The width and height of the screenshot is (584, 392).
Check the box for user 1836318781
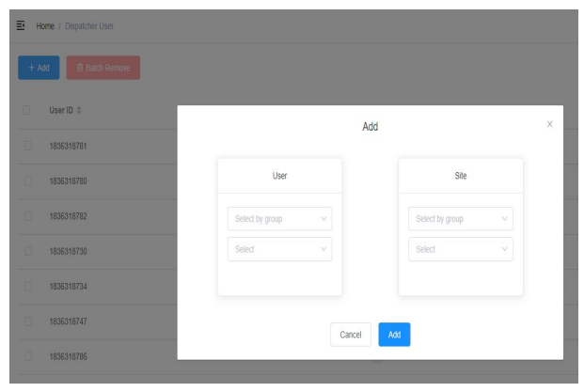pos(27,146)
